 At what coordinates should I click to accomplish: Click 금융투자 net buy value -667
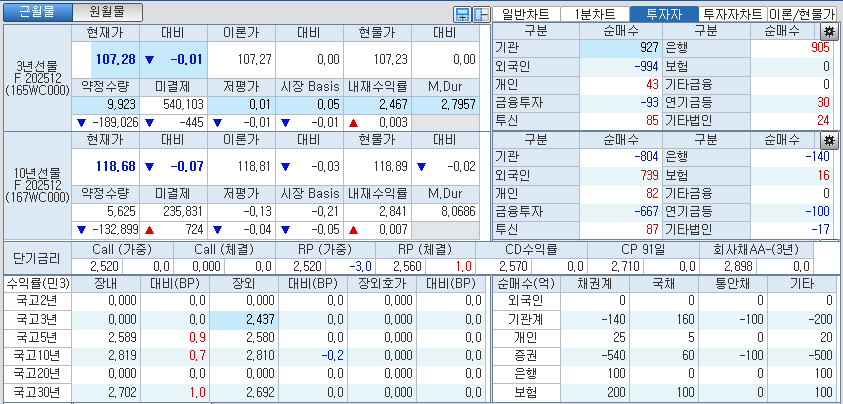647,211
